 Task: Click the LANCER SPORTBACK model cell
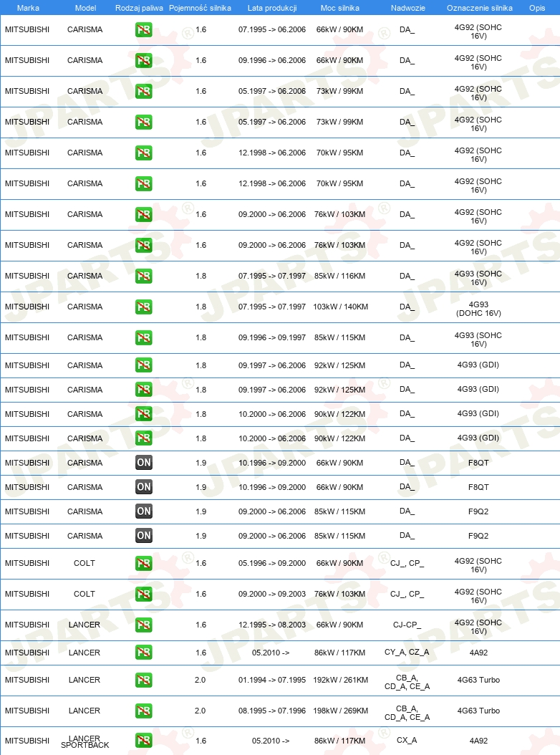pos(85,741)
